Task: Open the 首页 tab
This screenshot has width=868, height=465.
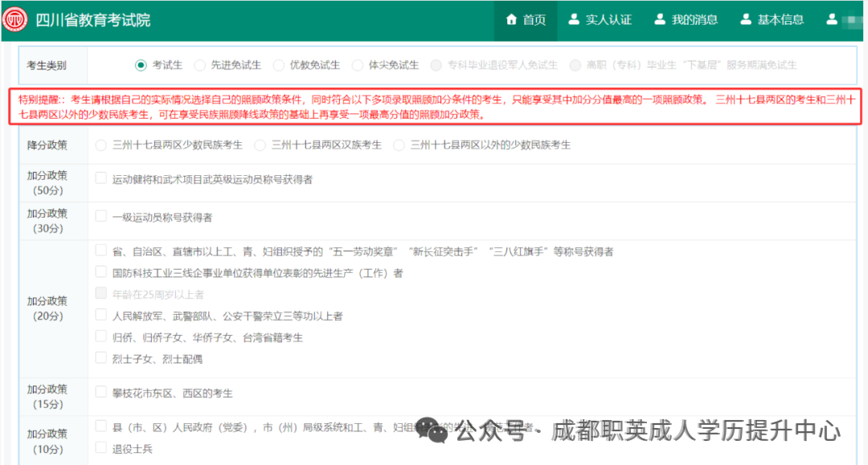Action: click(526, 20)
